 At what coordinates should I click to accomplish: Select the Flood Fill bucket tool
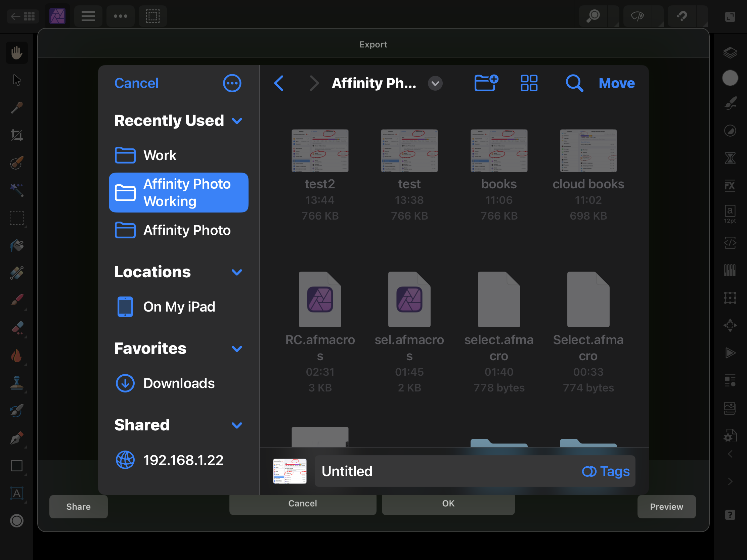[x=16, y=246]
